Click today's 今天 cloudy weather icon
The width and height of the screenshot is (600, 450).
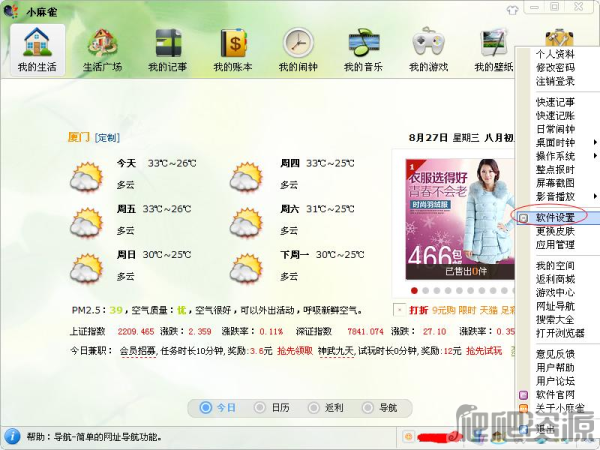86,177
